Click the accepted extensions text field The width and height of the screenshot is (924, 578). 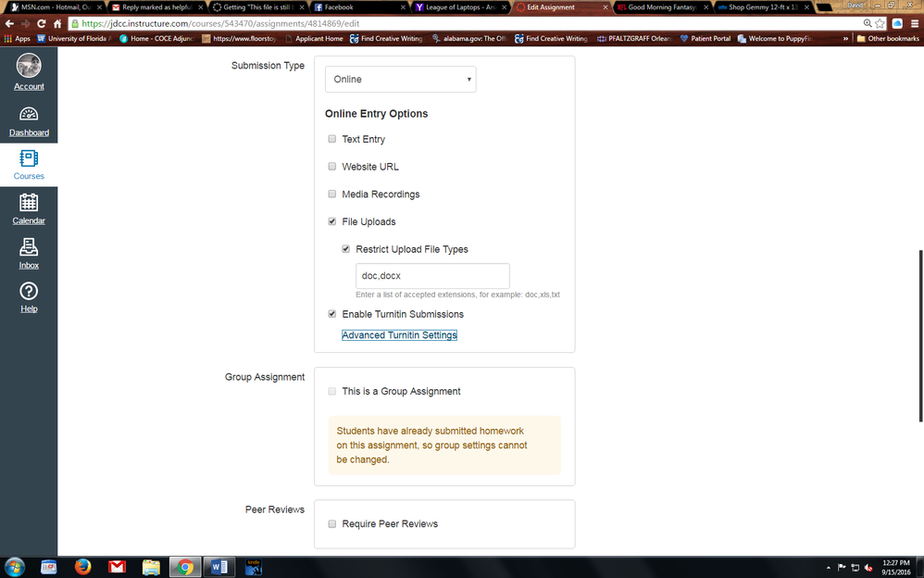pyautogui.click(x=432, y=276)
